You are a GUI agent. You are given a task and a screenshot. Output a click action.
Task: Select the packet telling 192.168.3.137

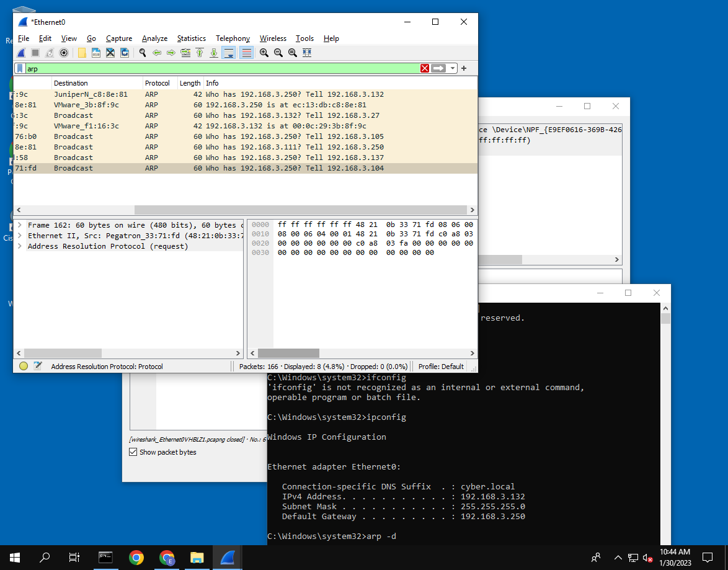[x=245, y=158]
